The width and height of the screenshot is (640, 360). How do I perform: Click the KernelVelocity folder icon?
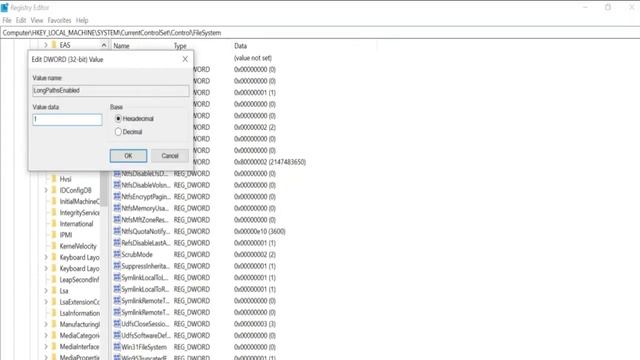pos(54,246)
